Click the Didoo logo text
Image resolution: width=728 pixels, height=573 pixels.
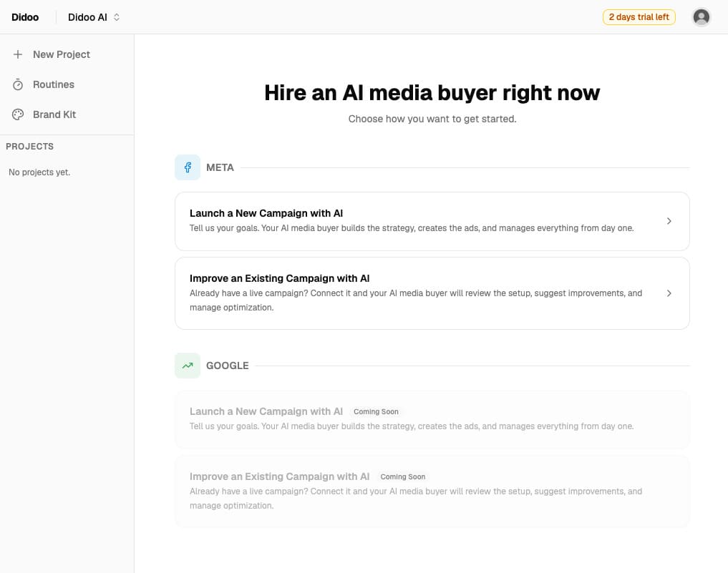25,17
